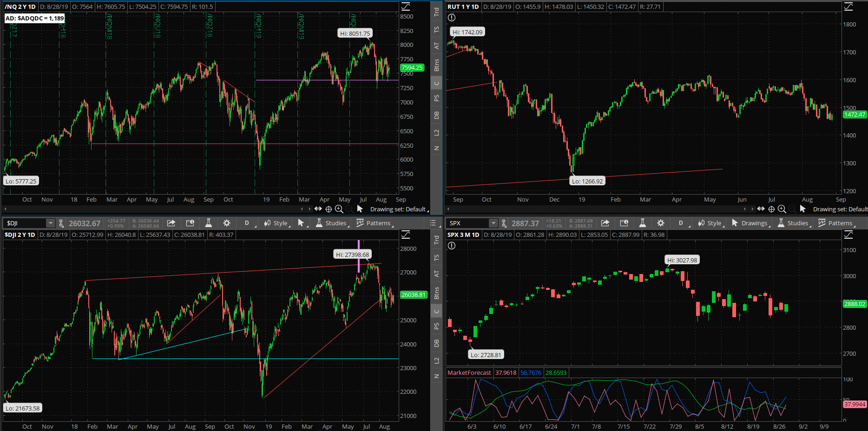The height and width of the screenshot is (431, 868).
Task: Click the Lo: 2728.81 label on SPX chart
Action: tap(486, 355)
